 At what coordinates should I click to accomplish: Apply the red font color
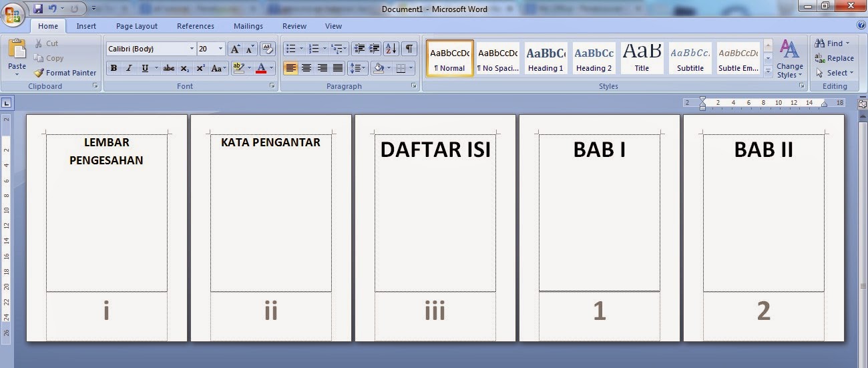(261, 68)
